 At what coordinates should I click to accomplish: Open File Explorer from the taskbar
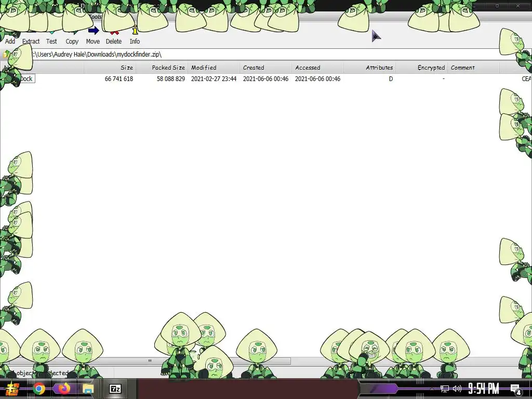click(88, 389)
